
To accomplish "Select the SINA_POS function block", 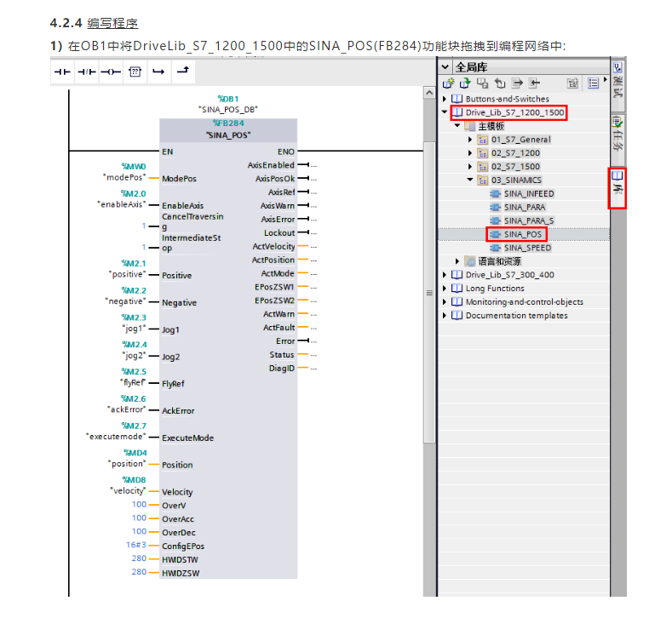I will [x=523, y=234].
